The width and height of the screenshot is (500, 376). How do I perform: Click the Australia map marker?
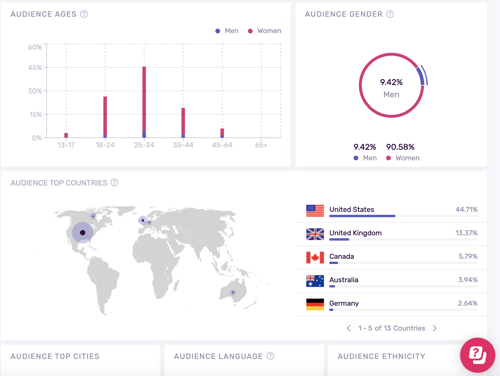coord(233,292)
